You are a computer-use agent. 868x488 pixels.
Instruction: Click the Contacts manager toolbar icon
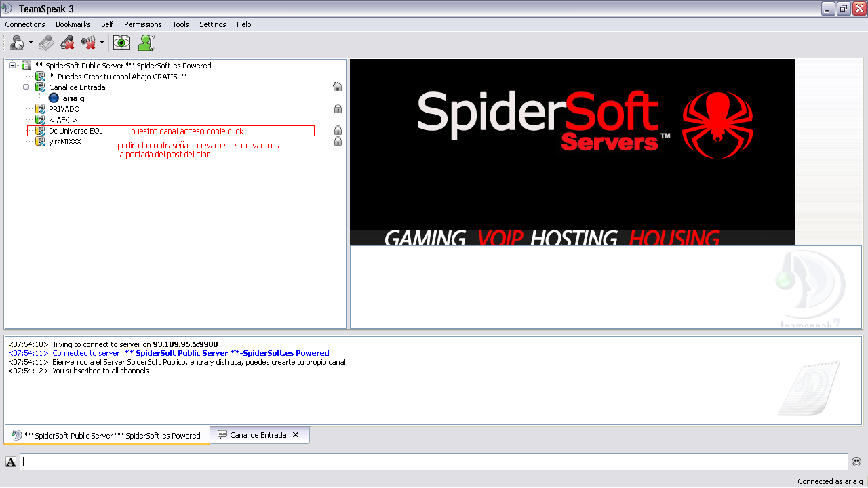[146, 43]
